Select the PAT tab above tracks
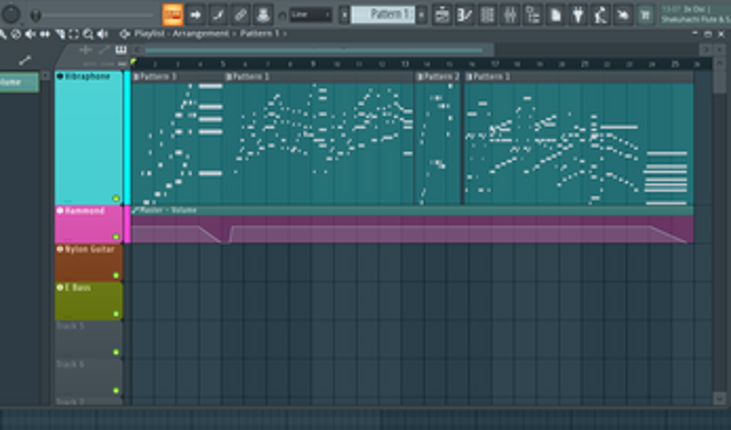Screen dimensions: 731x430 pos(122,64)
